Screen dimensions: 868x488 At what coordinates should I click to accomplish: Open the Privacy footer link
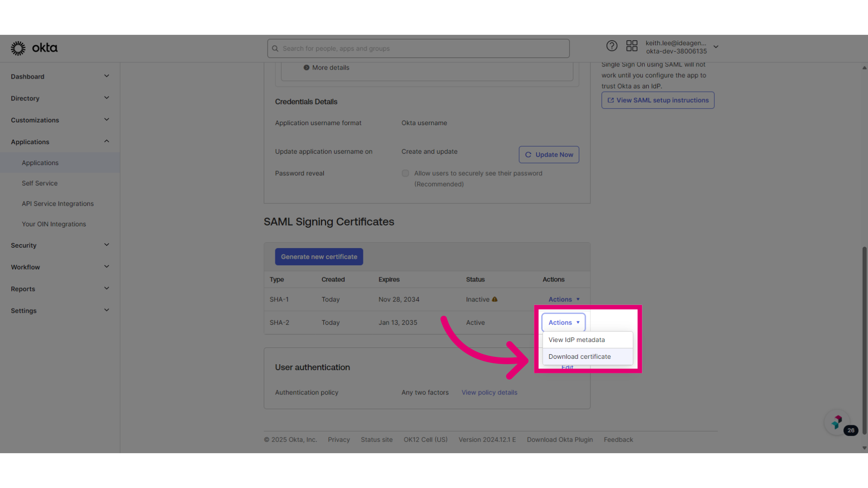(339, 440)
